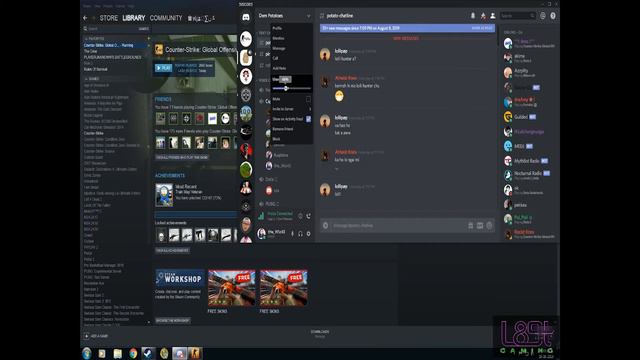
Task: Choose Block in Discord context menu
Action: tap(276, 139)
